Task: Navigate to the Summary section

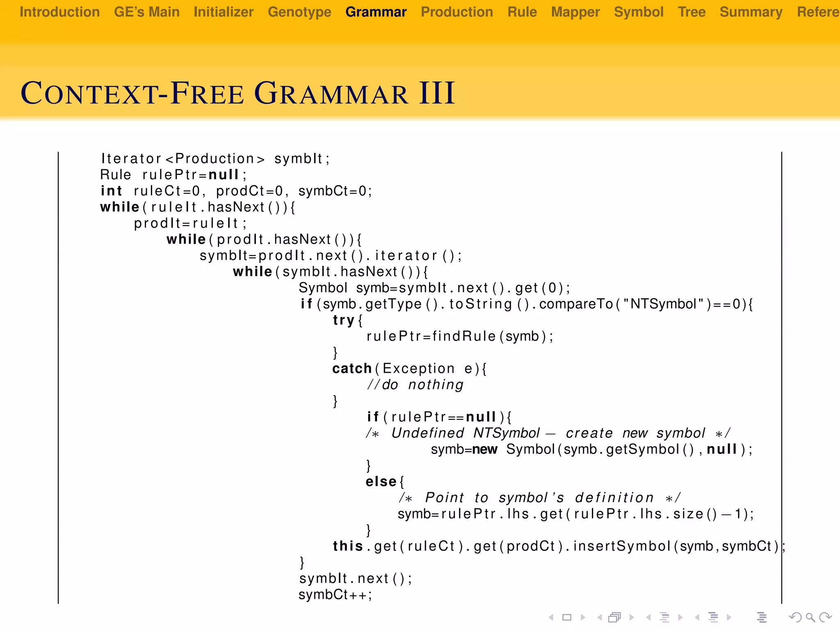Action: point(751,12)
